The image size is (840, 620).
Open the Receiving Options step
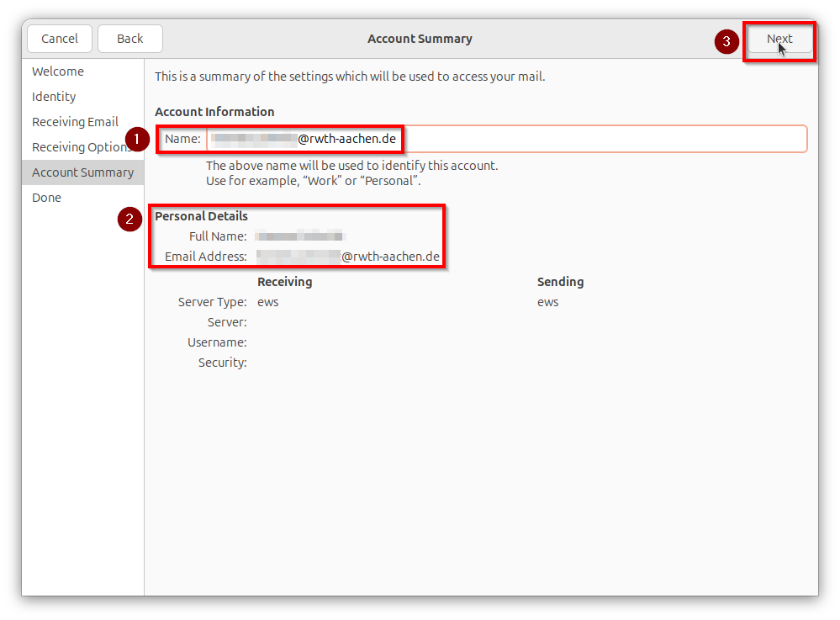82,146
